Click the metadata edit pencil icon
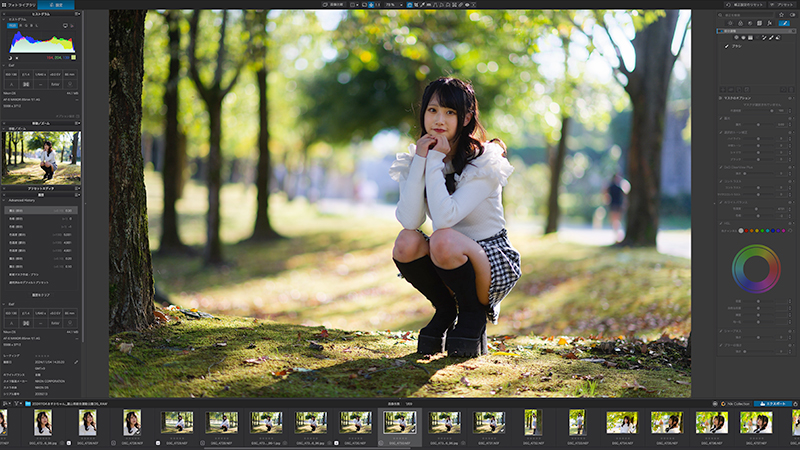800x450 pixels. (x=76, y=362)
